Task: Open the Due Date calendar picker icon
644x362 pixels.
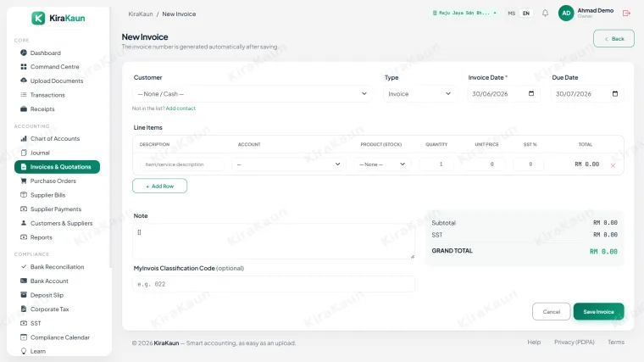Action: click(615, 94)
